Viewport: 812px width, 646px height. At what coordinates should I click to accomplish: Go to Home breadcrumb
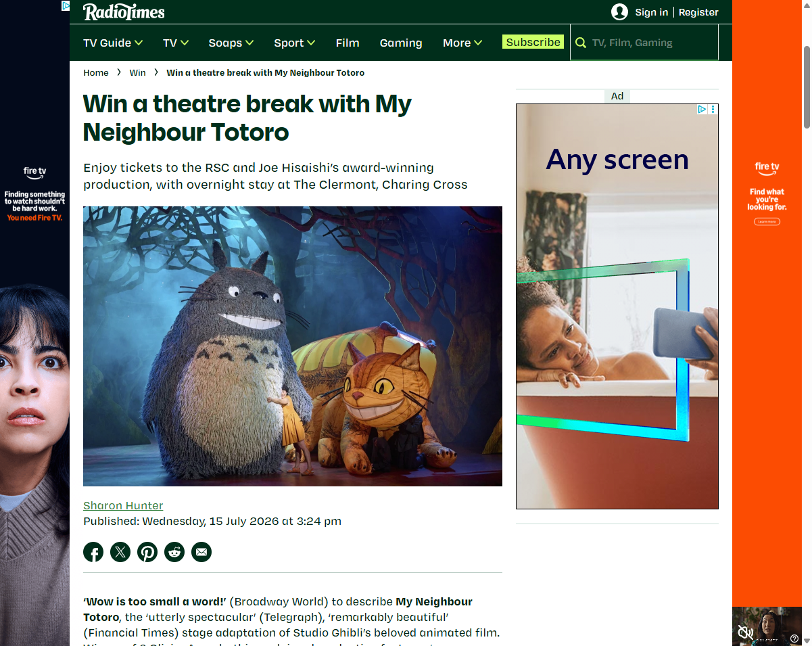pyautogui.click(x=96, y=72)
